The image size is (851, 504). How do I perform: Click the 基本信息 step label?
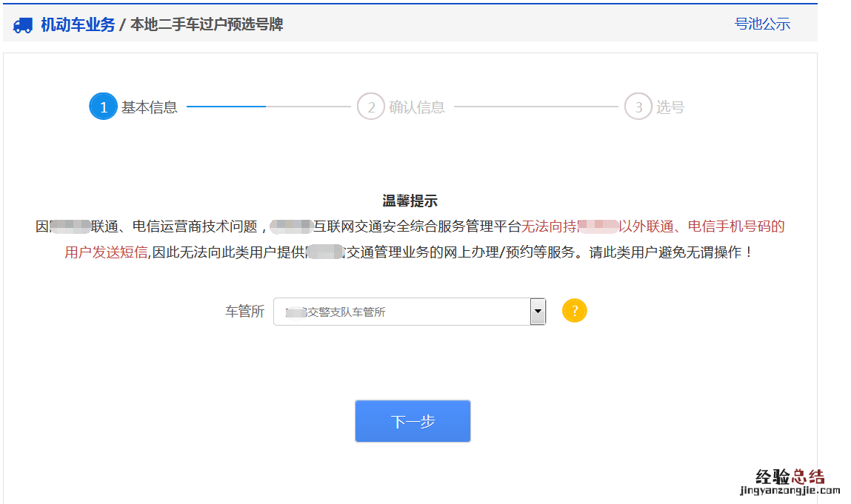pos(150,107)
